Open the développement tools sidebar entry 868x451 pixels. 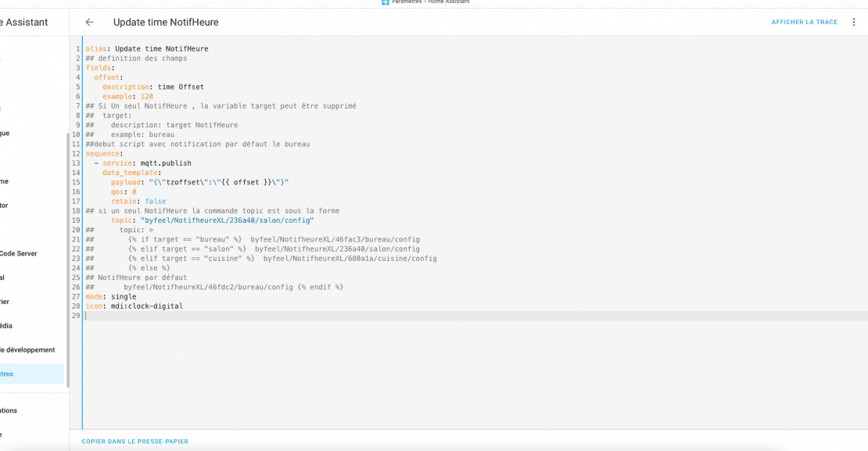click(x=28, y=349)
